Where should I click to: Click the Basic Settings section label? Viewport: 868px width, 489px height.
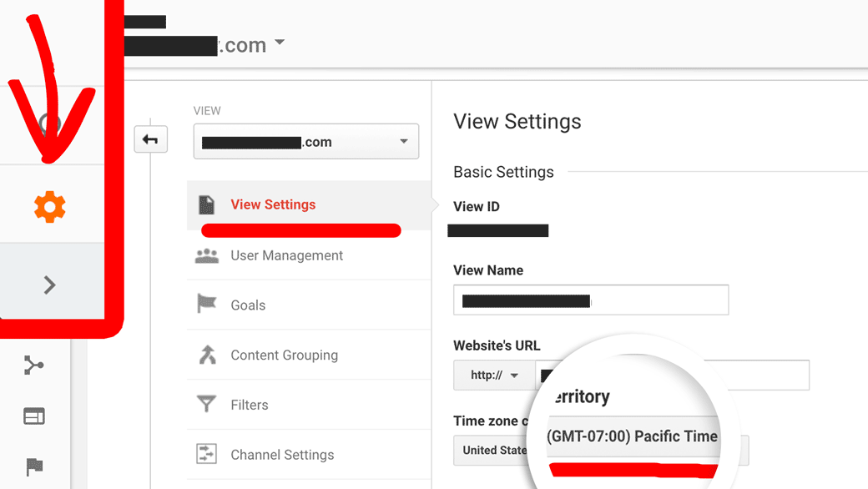(x=503, y=172)
